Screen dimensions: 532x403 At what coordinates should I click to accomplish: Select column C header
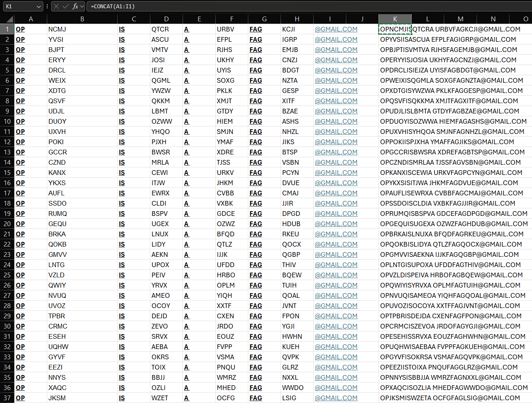pos(134,19)
